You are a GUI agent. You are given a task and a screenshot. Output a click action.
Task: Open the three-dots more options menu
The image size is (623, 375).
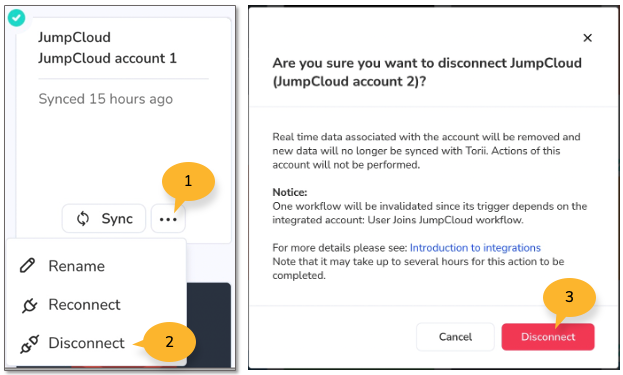pos(168,219)
